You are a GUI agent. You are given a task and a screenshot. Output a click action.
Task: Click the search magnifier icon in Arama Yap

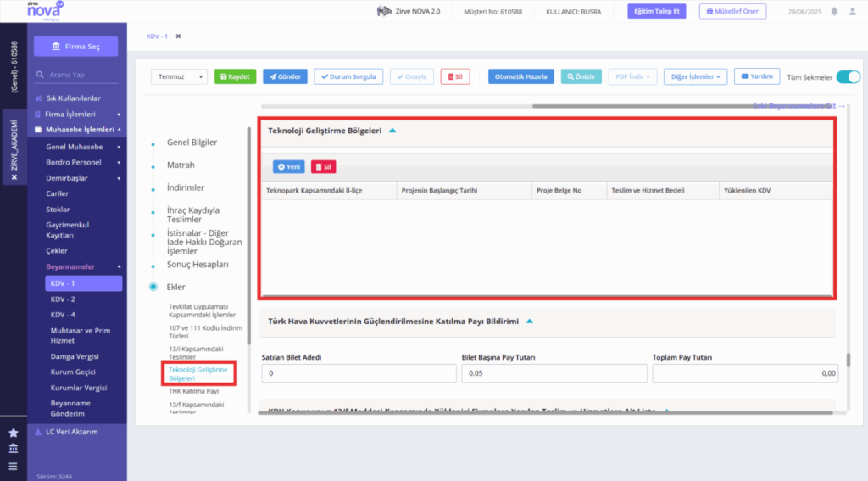pos(40,75)
